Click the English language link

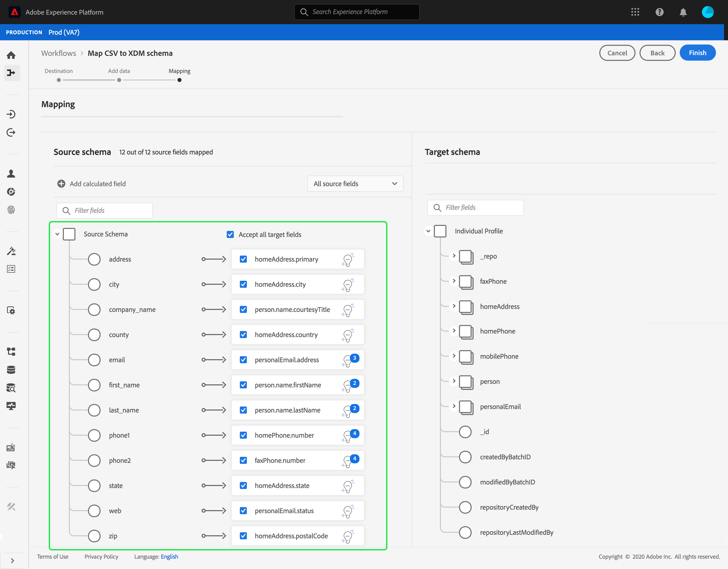click(169, 557)
